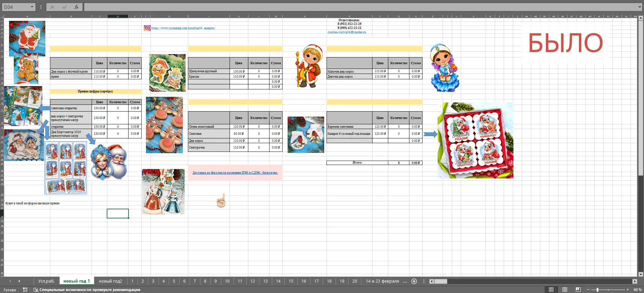Open the delivery ПЭК и СДЭК link

(x=235, y=173)
